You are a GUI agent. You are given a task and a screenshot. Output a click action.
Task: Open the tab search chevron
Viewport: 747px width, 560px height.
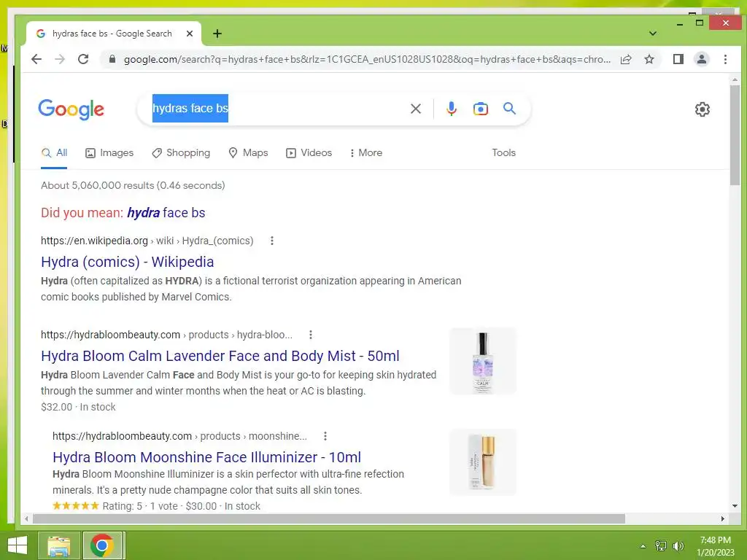tap(653, 34)
